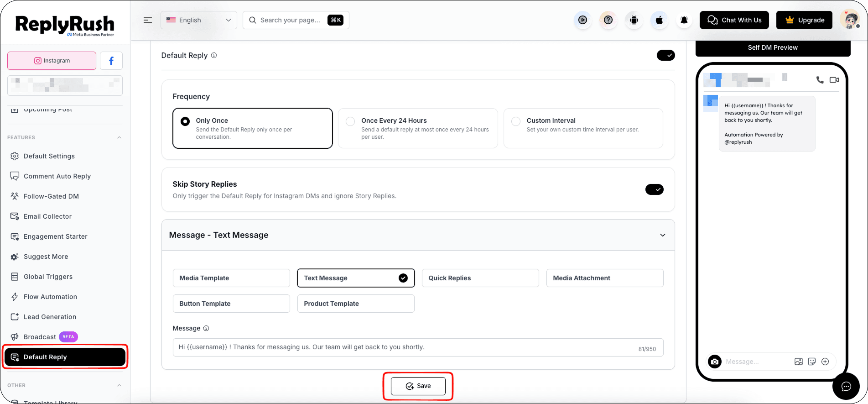Image resolution: width=868 pixels, height=404 pixels.
Task: Open Broadcast beta feature
Action: click(65, 337)
